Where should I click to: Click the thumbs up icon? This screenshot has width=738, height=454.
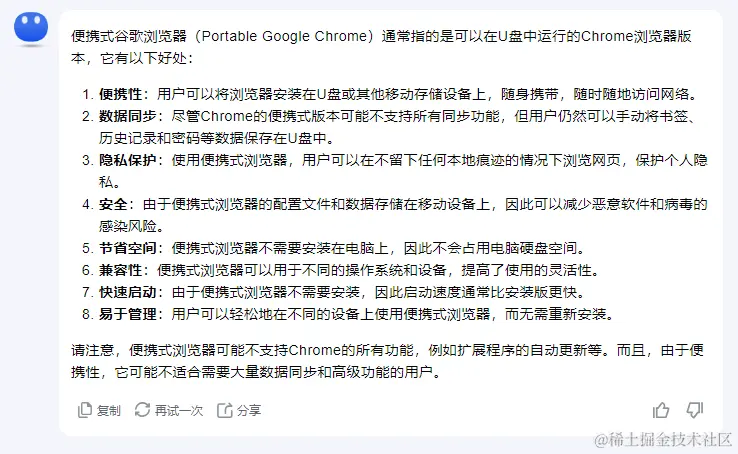[x=661, y=410]
